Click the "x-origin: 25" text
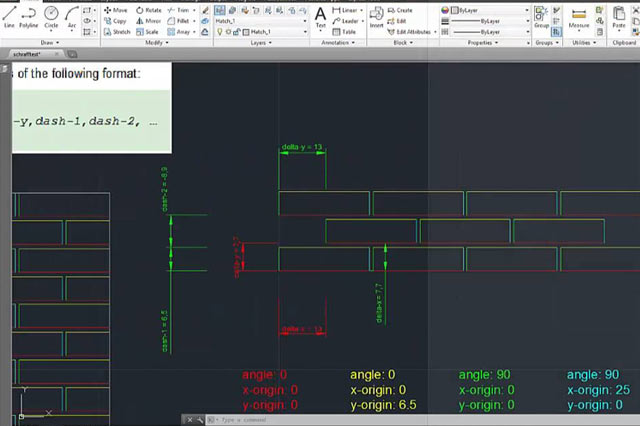This screenshot has height=426, width=640. (599, 390)
